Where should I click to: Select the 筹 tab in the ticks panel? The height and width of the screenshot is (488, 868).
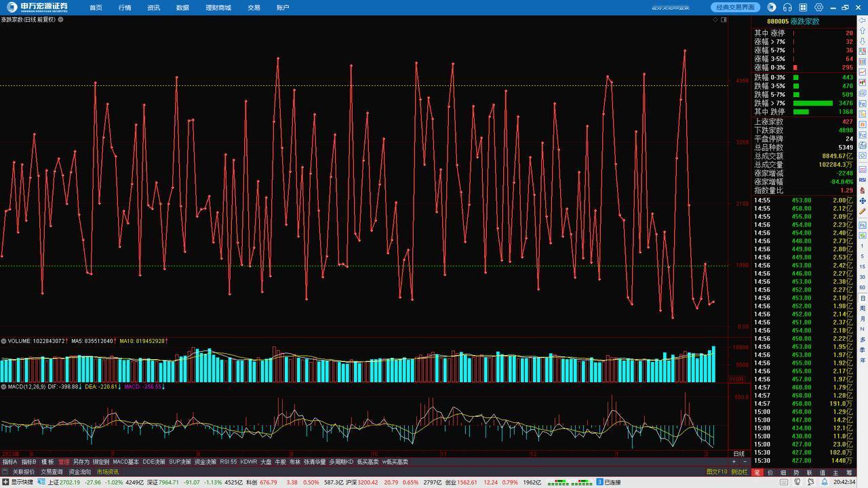(x=849, y=472)
